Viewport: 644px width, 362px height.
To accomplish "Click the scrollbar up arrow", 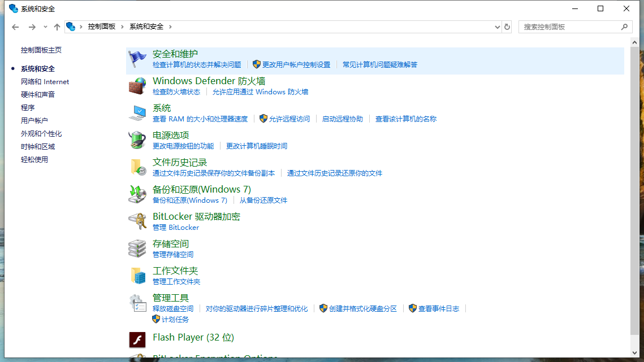I will pos(634,42).
